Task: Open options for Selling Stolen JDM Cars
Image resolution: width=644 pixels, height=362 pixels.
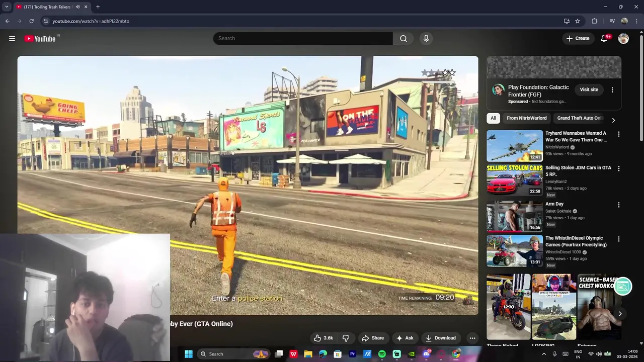Action: pyautogui.click(x=619, y=168)
